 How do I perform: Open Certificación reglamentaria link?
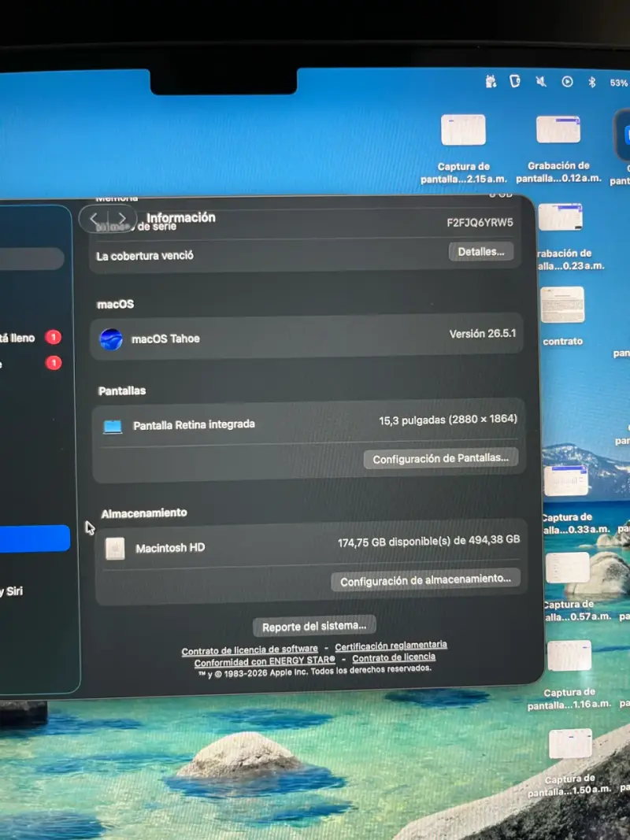(x=391, y=646)
